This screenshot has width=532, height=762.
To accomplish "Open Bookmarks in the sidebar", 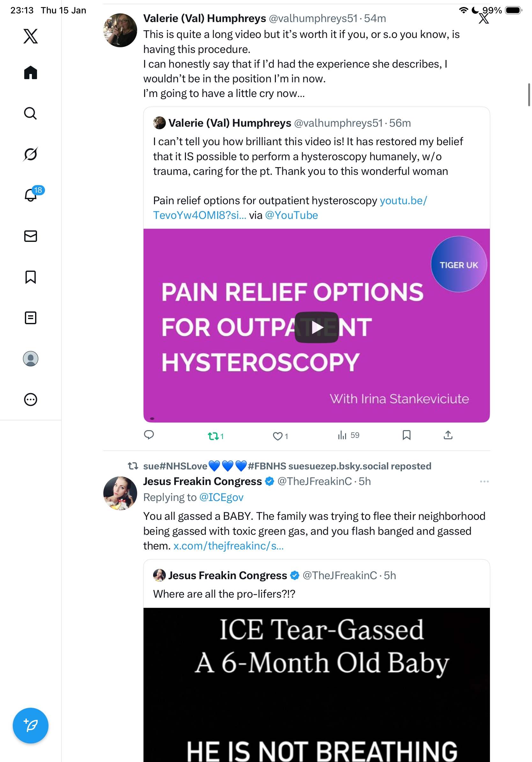I will pos(31,277).
